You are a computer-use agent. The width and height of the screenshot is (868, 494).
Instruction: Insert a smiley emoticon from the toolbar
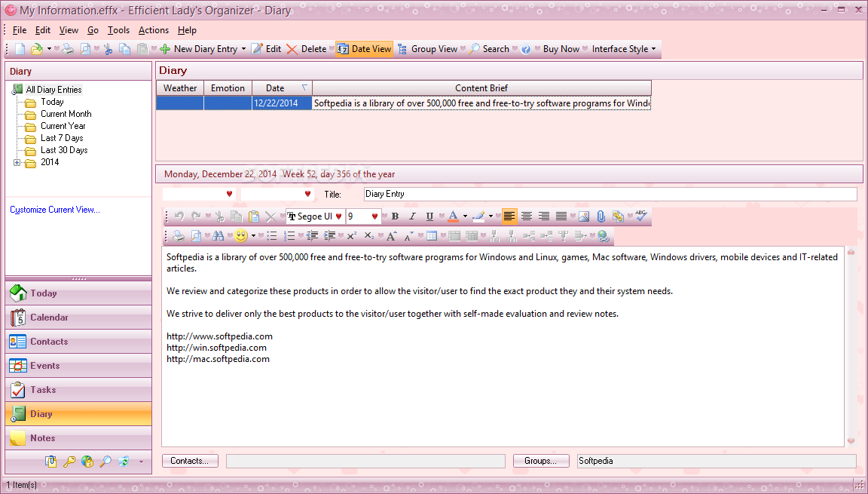click(241, 236)
